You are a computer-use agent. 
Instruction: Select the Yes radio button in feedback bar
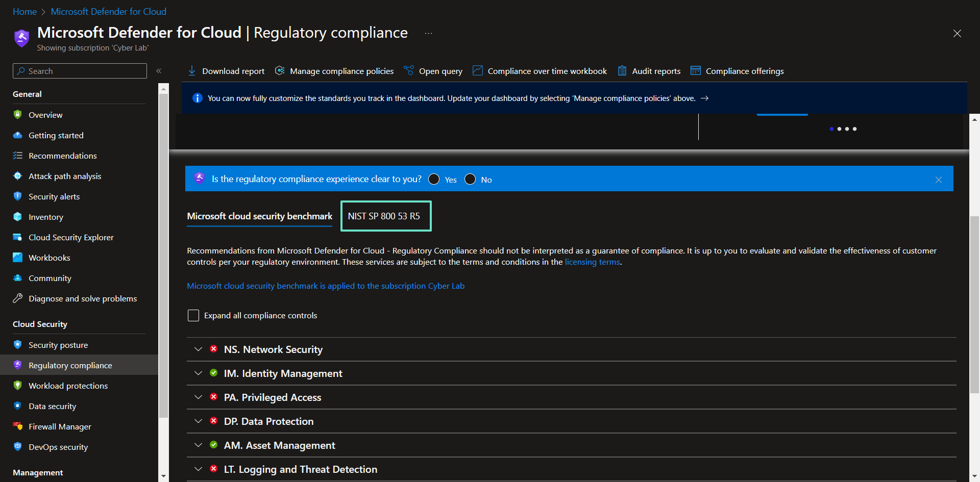434,179
